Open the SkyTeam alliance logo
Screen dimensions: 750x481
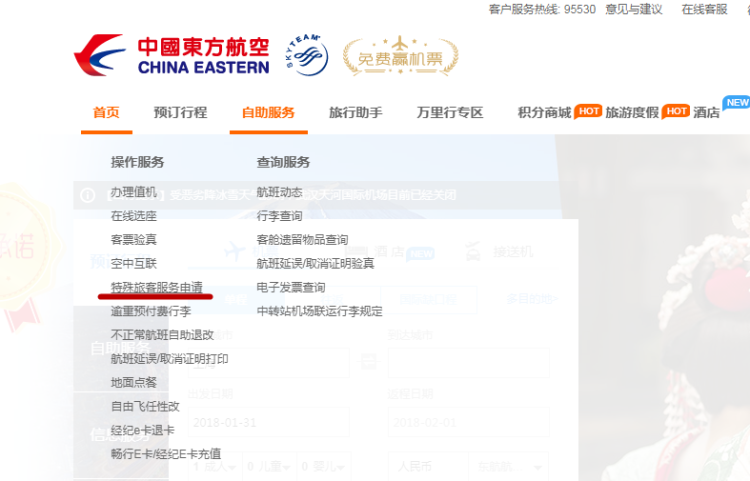[307, 55]
